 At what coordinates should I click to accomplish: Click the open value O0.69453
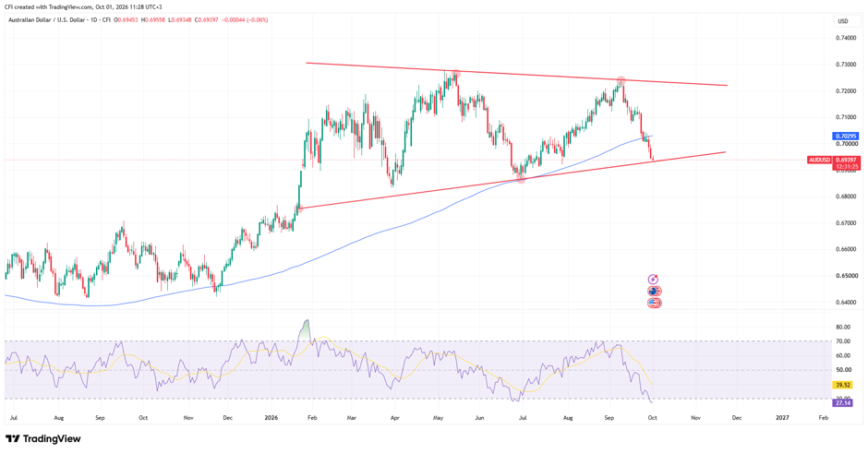tap(127, 20)
